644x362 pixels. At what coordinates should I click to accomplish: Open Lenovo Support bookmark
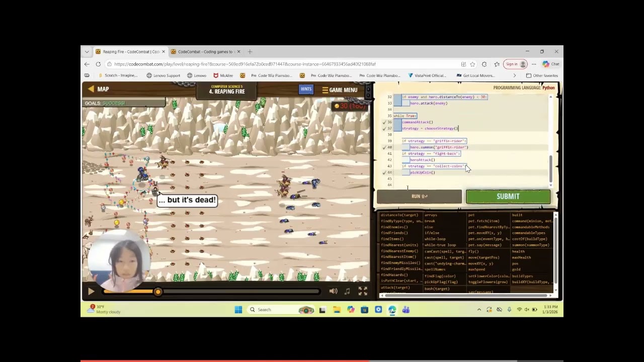click(x=163, y=75)
